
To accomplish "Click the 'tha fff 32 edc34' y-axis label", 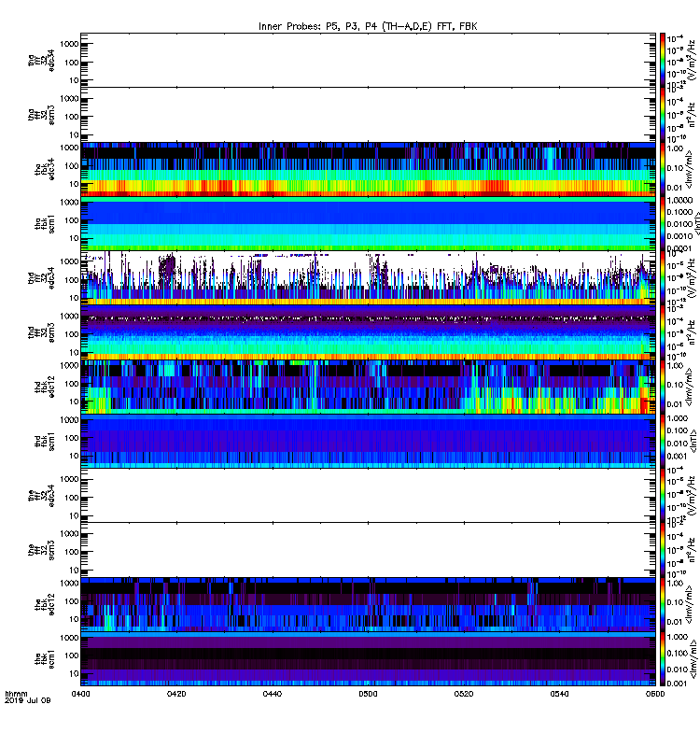I will 41,61.
